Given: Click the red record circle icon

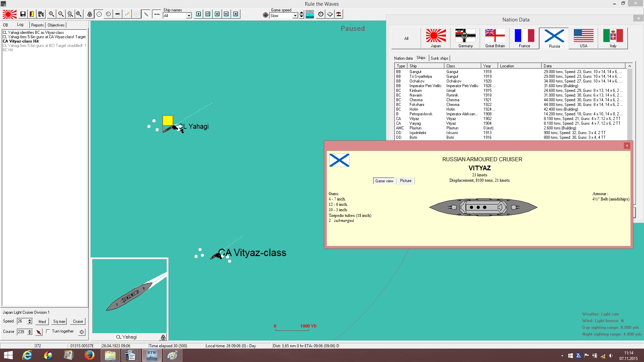Looking at the screenshot, I should pos(266,15).
